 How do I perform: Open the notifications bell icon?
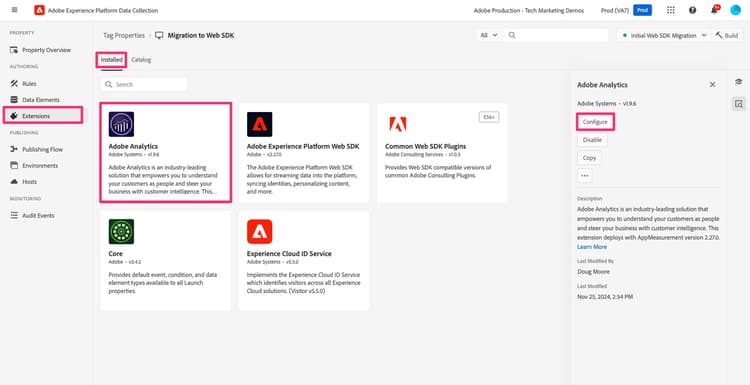click(715, 10)
